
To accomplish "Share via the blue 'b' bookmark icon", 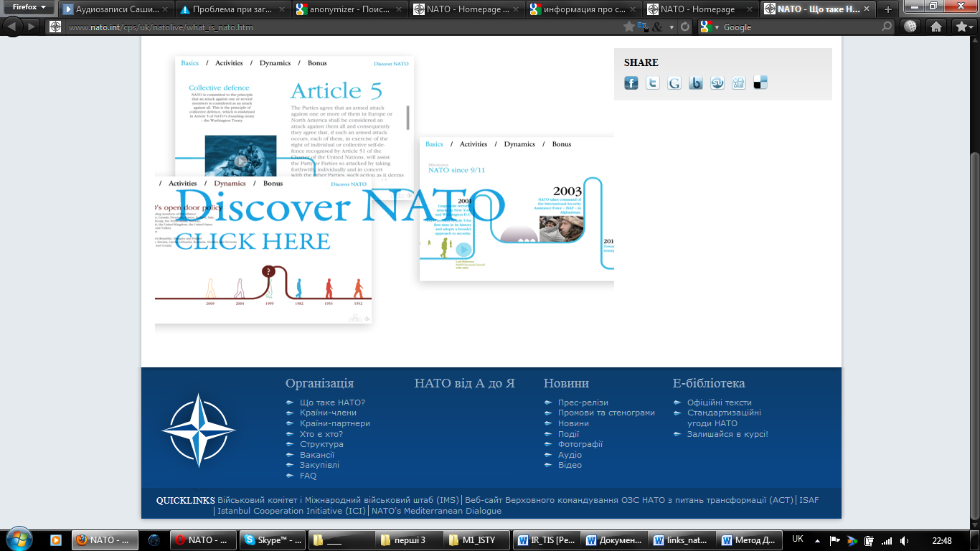I will point(696,83).
